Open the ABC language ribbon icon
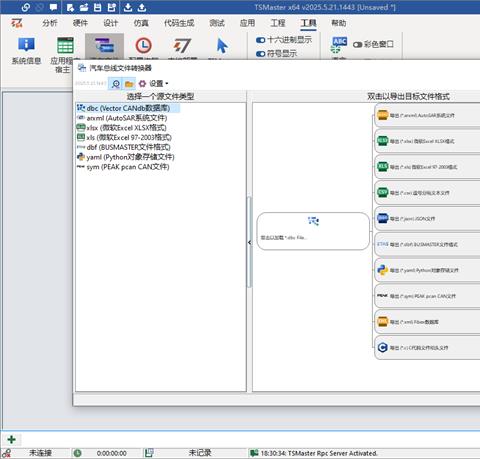This screenshot has height=459, width=480. tap(339, 46)
